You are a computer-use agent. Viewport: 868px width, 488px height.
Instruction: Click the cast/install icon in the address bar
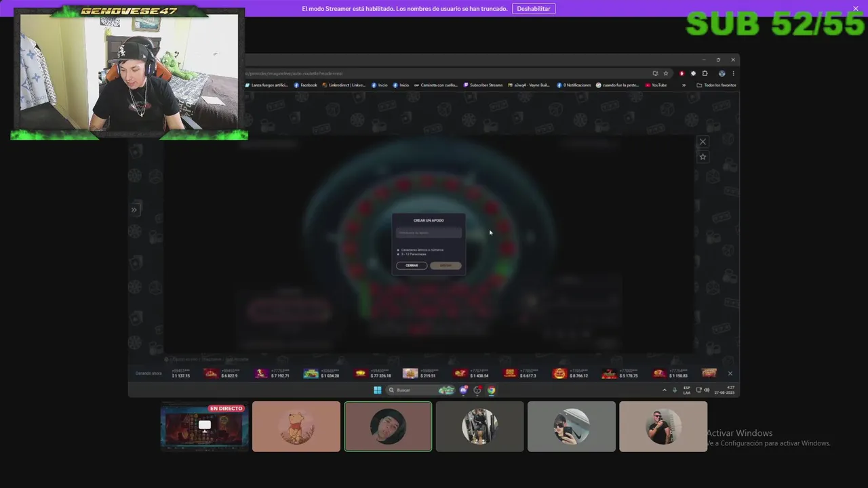[655, 73]
